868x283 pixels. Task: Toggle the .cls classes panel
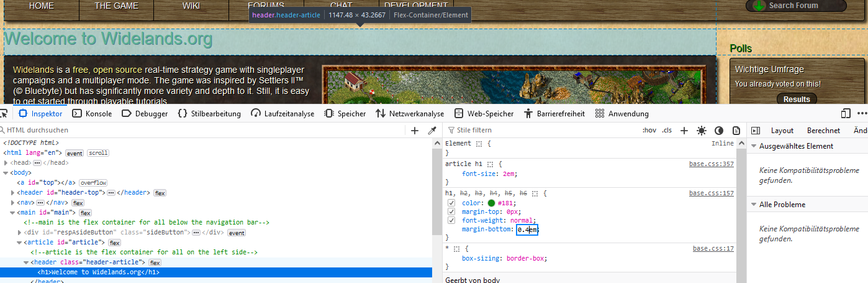[x=667, y=131]
